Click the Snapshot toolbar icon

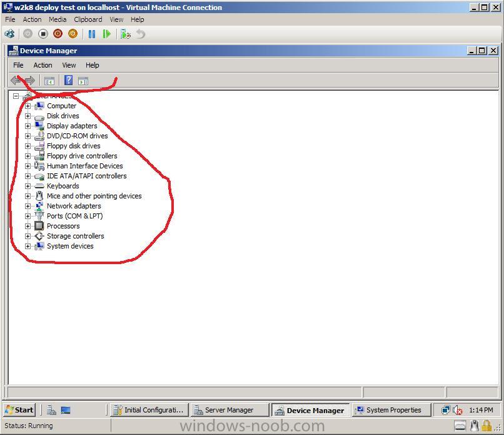tap(125, 34)
